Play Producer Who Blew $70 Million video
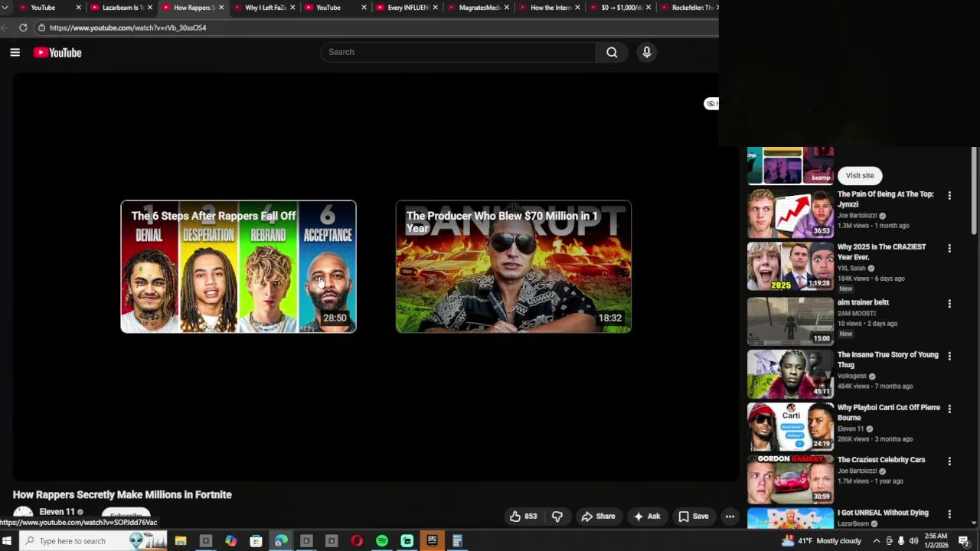The height and width of the screenshot is (551, 980). click(513, 266)
